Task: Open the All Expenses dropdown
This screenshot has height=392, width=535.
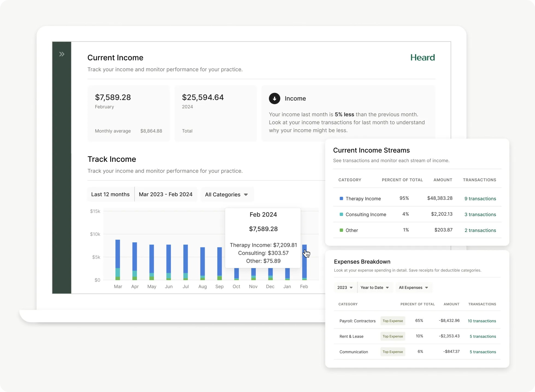Action: tap(413, 287)
